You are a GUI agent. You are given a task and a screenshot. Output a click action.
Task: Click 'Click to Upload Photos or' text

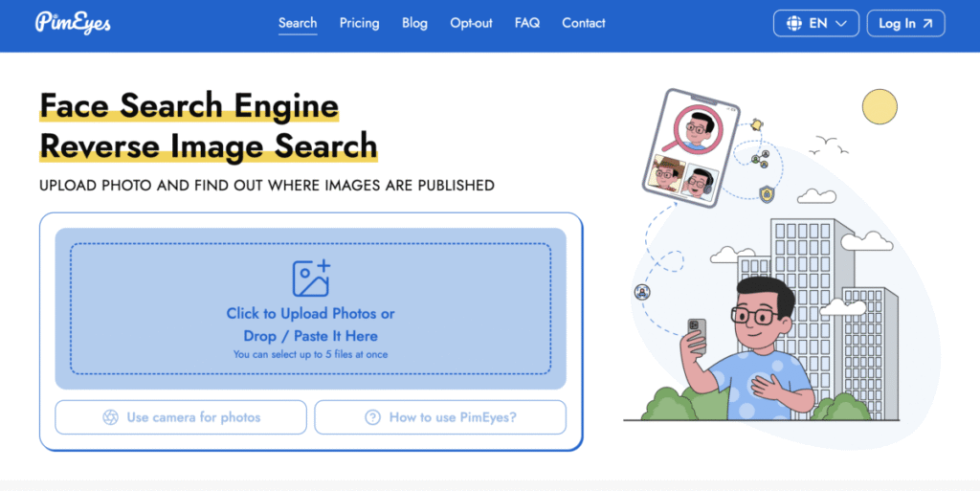311,314
